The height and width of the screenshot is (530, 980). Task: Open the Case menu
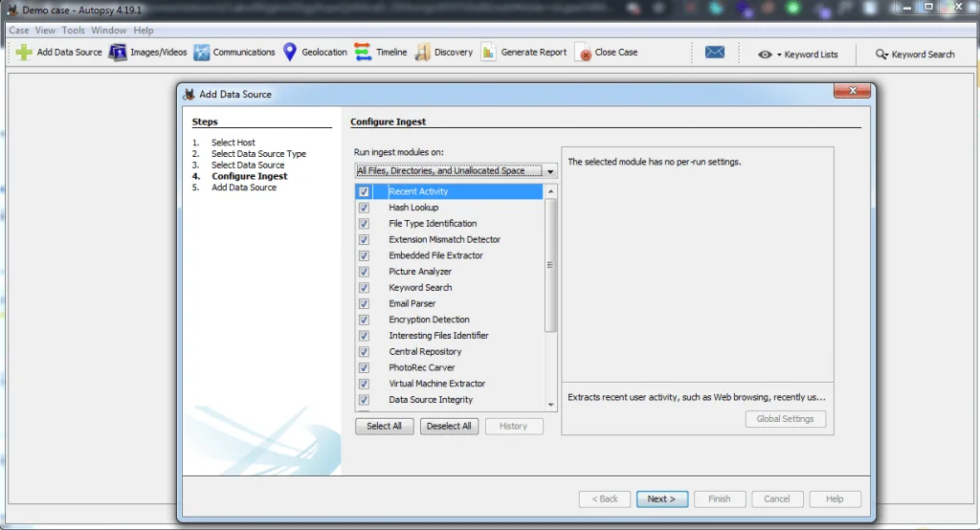click(19, 30)
